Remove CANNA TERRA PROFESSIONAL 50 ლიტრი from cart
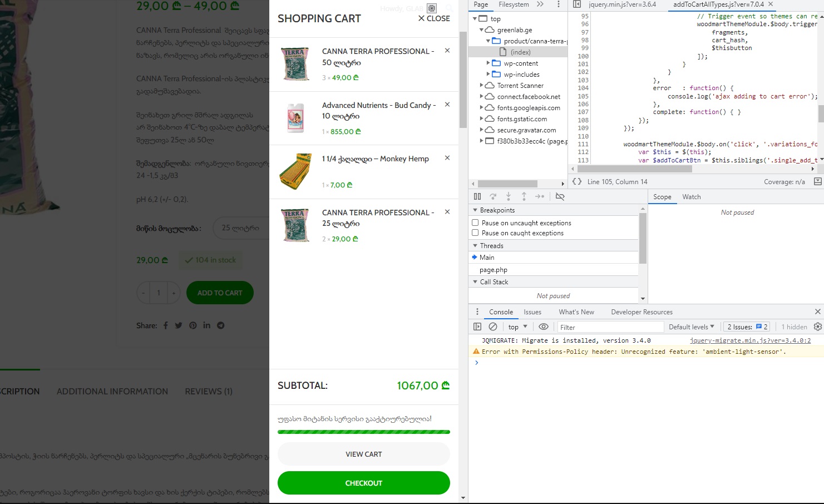 point(447,51)
